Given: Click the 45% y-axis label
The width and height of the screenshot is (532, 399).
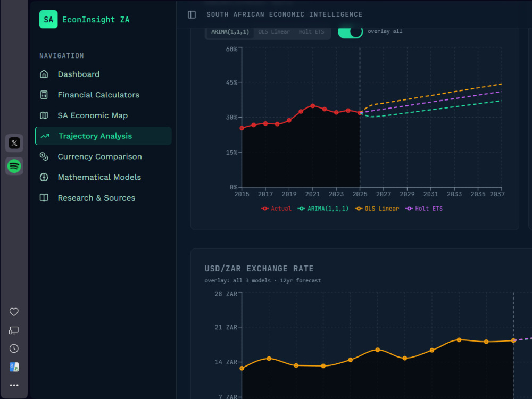Looking at the screenshot, I should pos(231,82).
